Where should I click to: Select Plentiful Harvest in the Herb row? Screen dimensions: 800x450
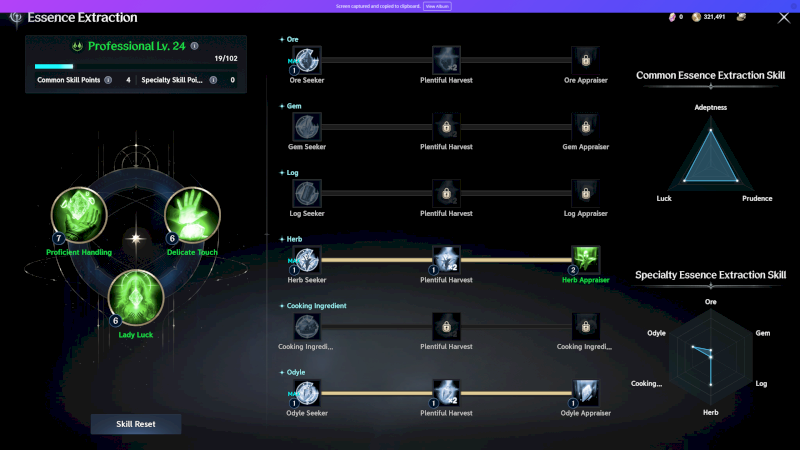coord(446,260)
